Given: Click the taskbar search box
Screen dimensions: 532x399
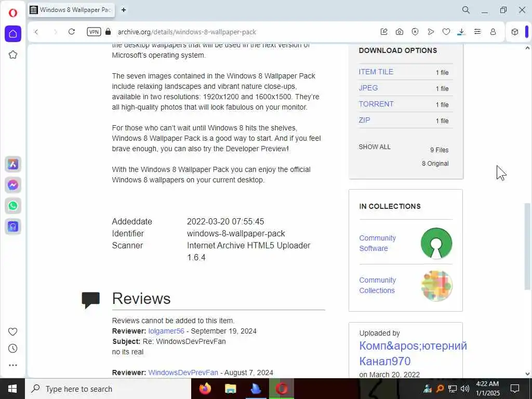Looking at the screenshot, I should click(108, 389).
